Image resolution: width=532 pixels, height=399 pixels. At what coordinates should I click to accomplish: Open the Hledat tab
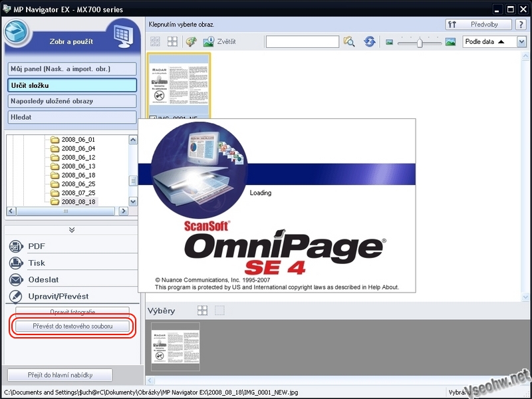click(x=72, y=117)
